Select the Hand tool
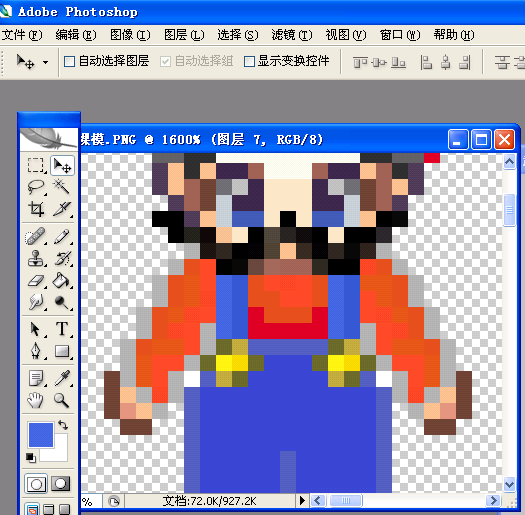Image resolution: width=525 pixels, height=515 pixels. [35, 400]
